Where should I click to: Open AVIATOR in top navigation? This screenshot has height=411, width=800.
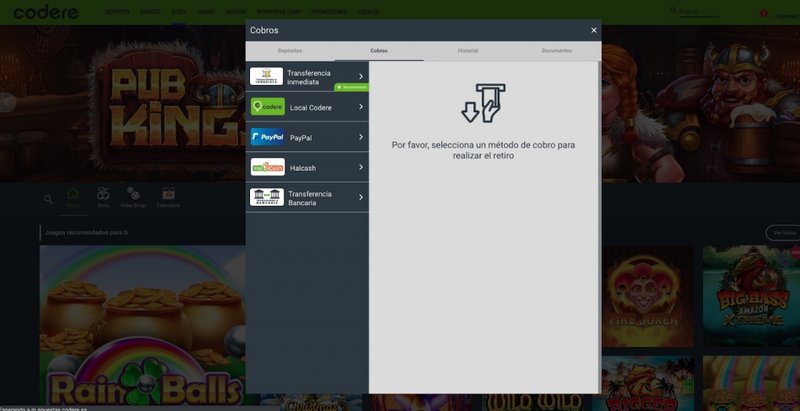click(236, 12)
